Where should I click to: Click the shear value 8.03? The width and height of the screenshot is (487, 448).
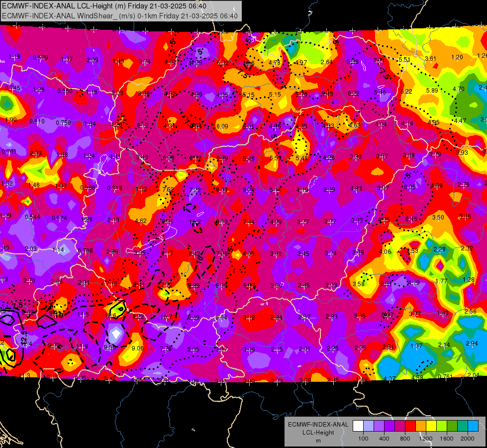(222, 190)
